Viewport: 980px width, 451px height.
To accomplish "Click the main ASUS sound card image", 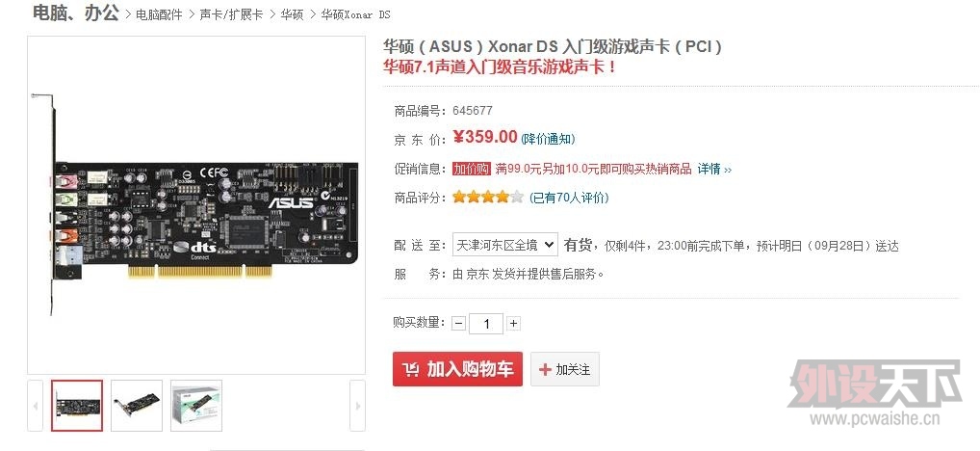I will click(x=196, y=205).
